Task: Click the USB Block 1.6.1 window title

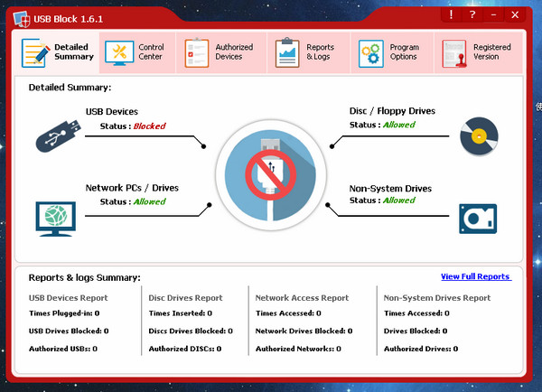Action: pyautogui.click(x=68, y=19)
